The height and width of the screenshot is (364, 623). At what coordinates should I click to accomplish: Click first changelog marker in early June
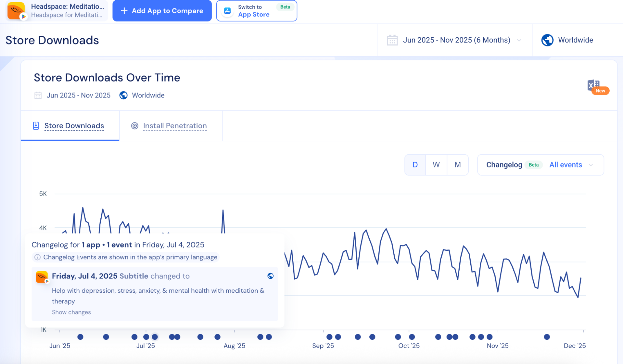80,337
